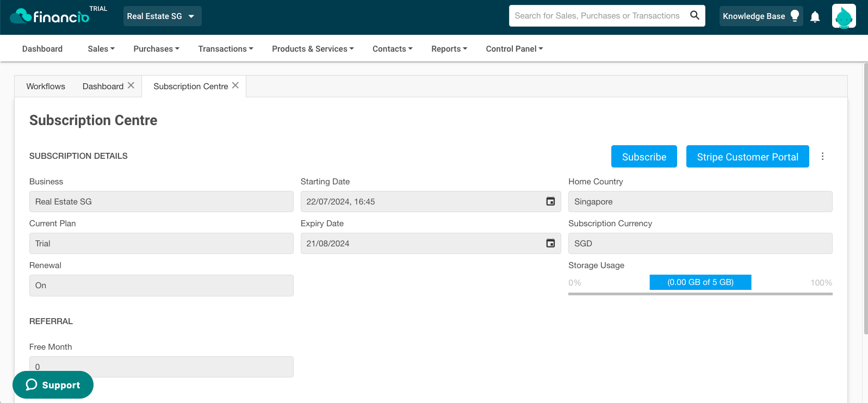Click the TRIAL badge text

(x=98, y=9)
